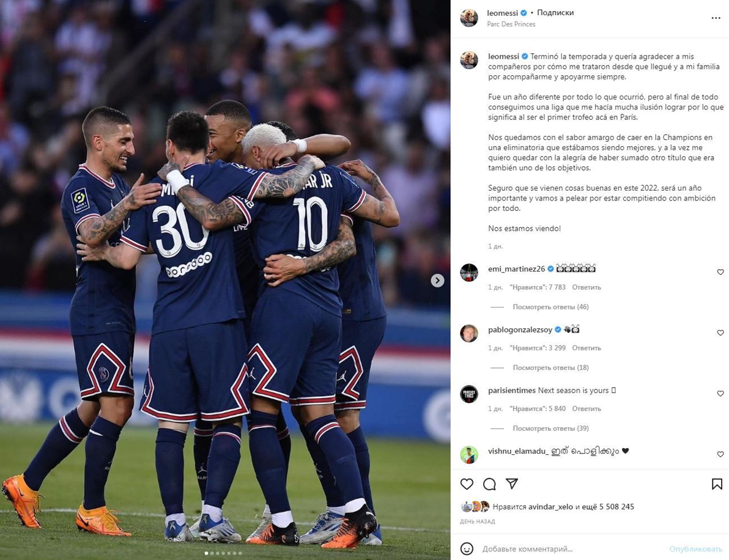Like emi_martinez26's comment with the heart
Screen dimensions: 729x560
click(720, 272)
